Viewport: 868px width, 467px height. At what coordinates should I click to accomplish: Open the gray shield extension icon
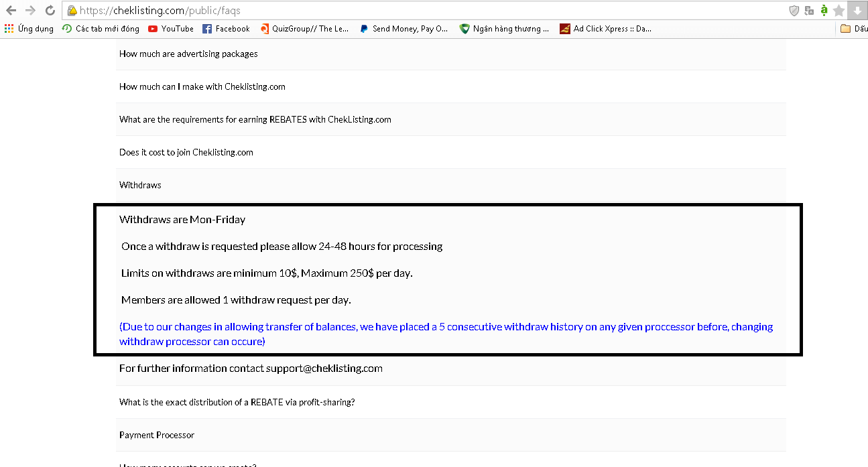point(794,11)
